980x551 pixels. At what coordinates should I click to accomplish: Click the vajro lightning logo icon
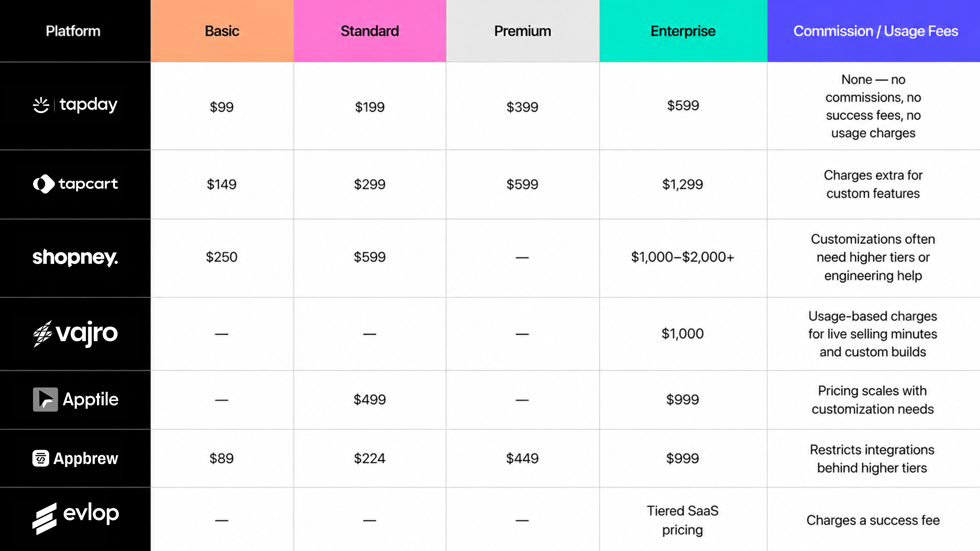pyautogui.click(x=42, y=334)
